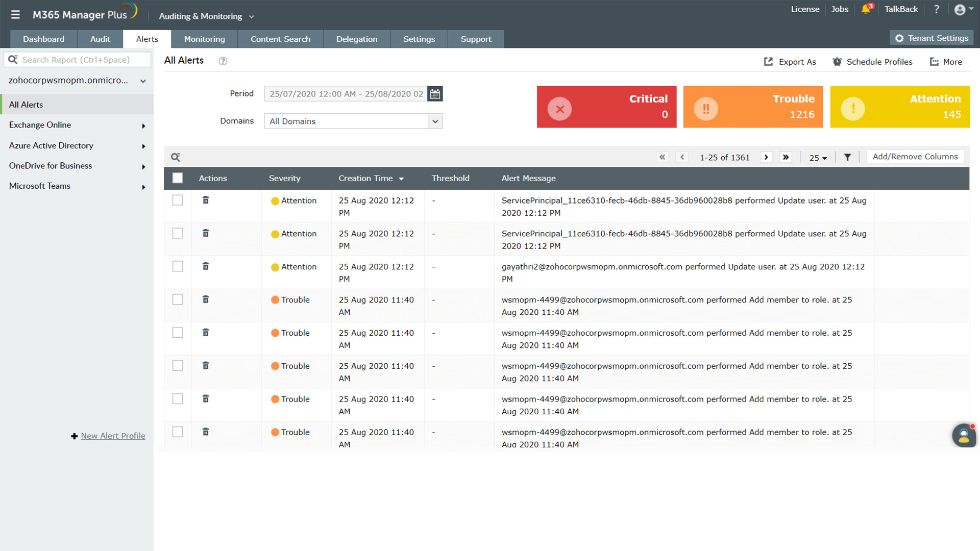980x551 pixels.
Task: Open the hamburger menu icon
Action: [15, 15]
